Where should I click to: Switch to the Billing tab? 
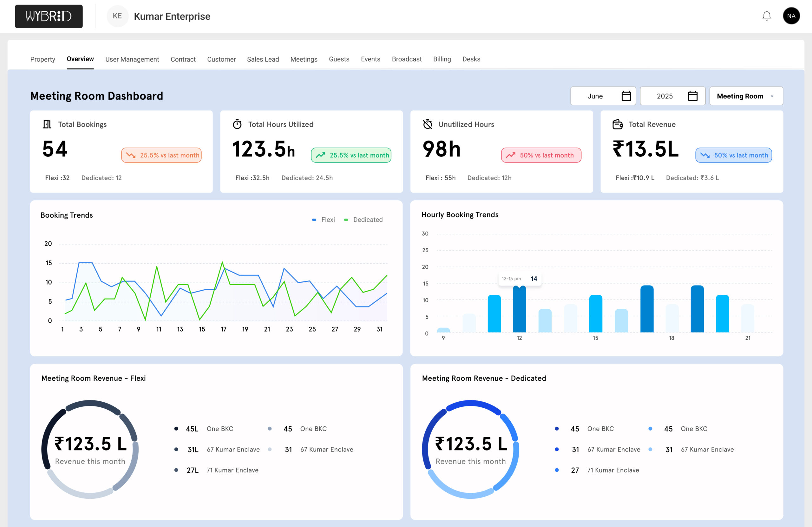pos(442,59)
